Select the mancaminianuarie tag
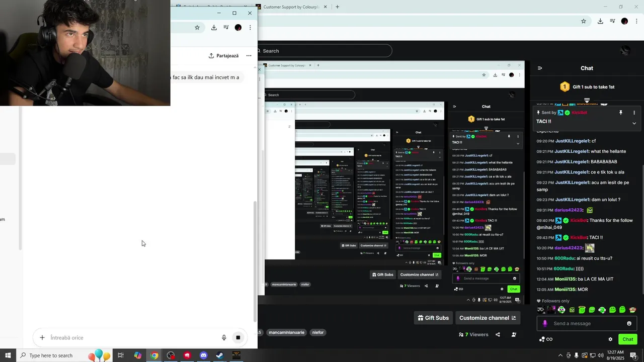 [x=287, y=332]
